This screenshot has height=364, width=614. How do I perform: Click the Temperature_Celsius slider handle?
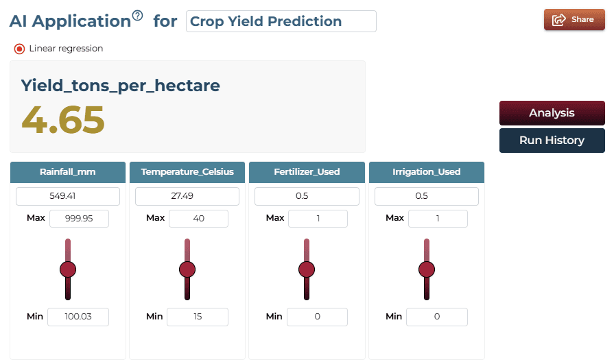(187, 269)
